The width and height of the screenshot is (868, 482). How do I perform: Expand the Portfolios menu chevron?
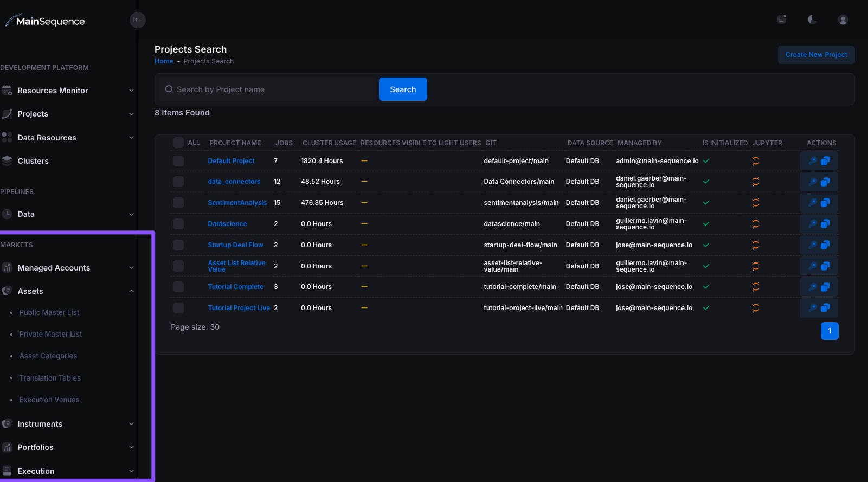coord(131,447)
